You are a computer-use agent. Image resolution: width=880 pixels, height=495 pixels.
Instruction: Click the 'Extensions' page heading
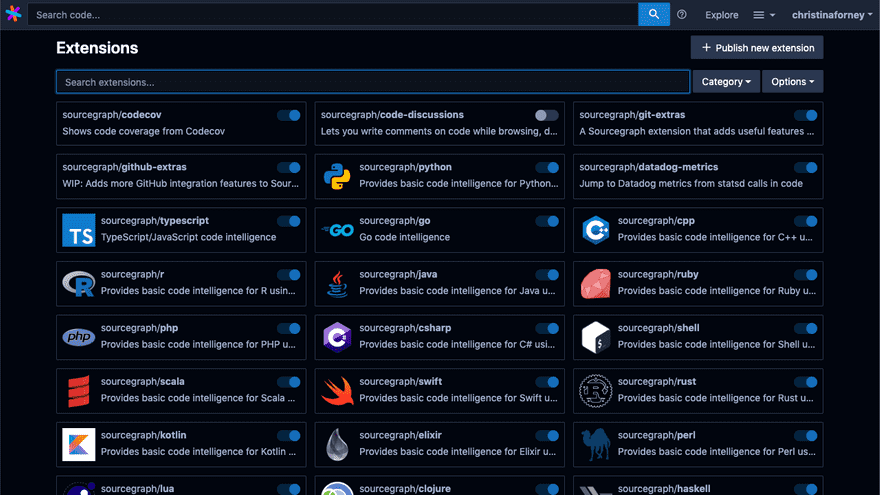[97, 48]
